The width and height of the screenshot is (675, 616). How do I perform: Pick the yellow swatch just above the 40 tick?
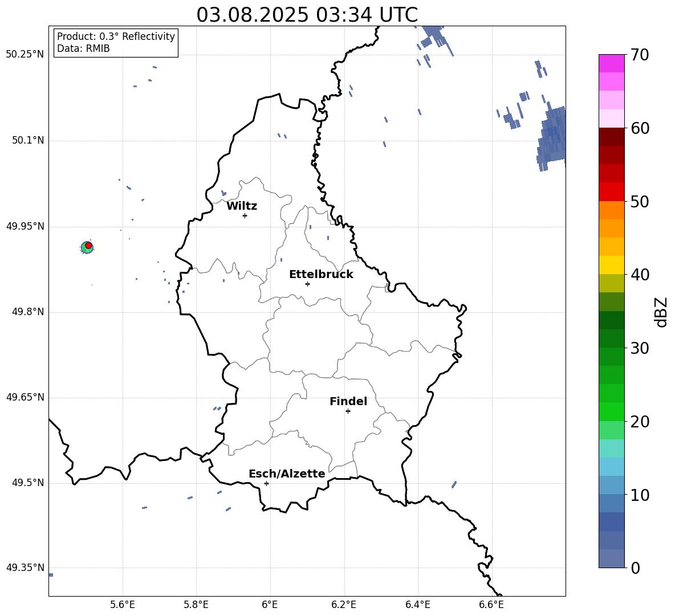(x=611, y=265)
